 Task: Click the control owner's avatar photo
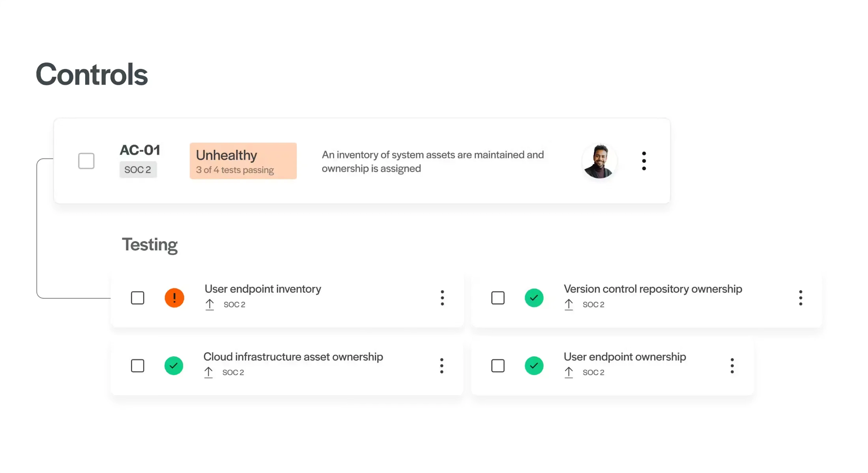(x=599, y=161)
